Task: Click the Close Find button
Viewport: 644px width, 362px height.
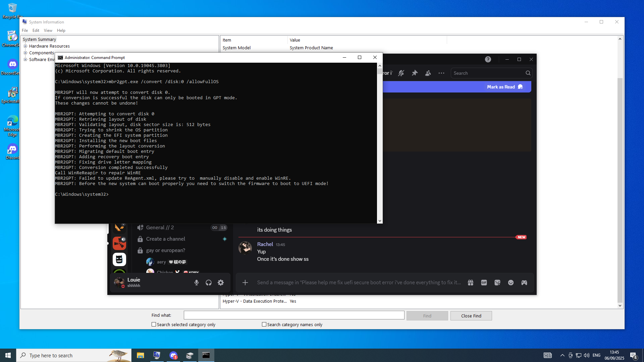Action: pyautogui.click(x=471, y=316)
